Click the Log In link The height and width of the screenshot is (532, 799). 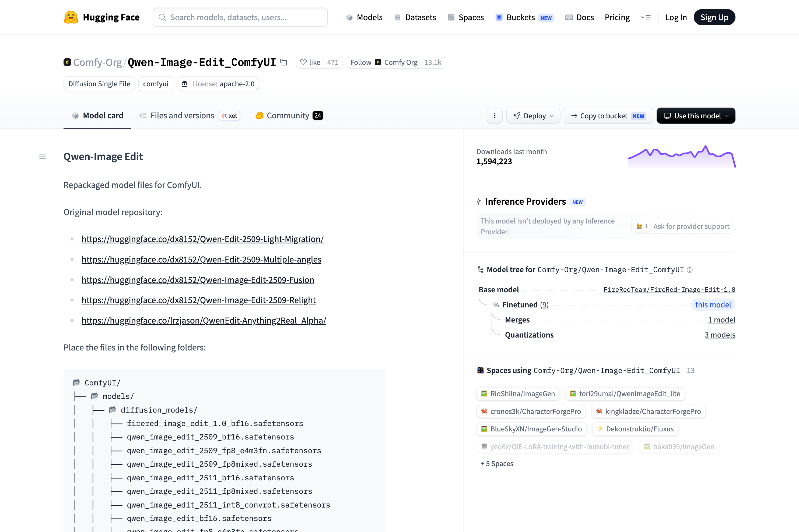(x=676, y=17)
